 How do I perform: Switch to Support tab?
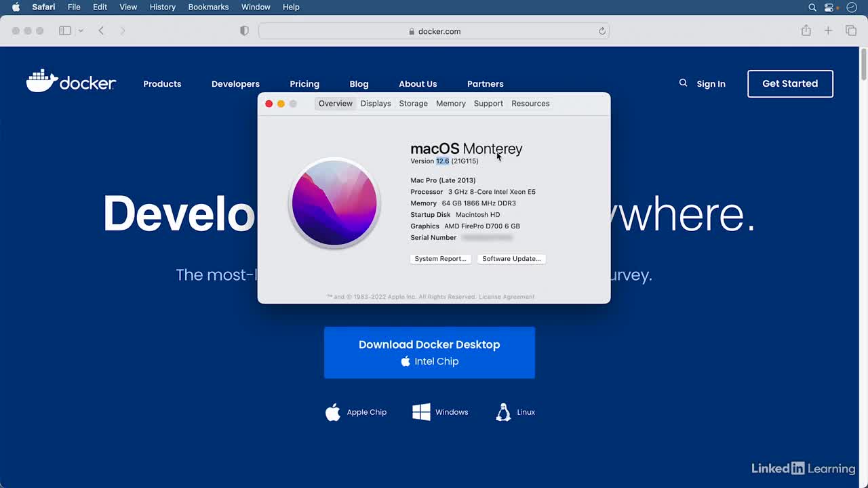click(x=488, y=104)
